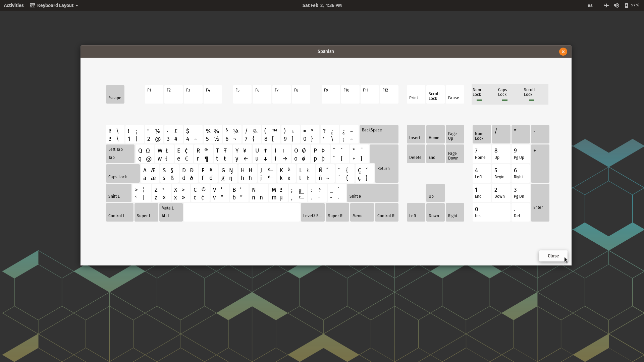Click the Close button
This screenshot has width=644, height=362.
click(553, 256)
